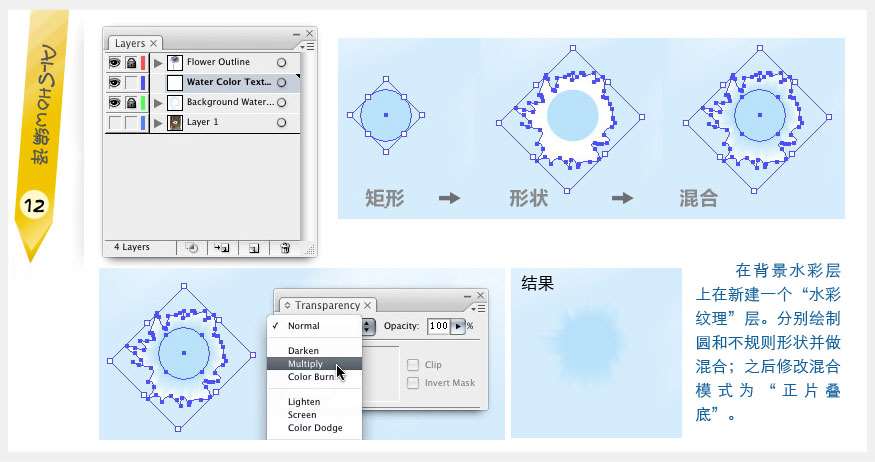Target the Layer 1 circle icon
The height and width of the screenshot is (462, 875).
pyautogui.click(x=281, y=123)
